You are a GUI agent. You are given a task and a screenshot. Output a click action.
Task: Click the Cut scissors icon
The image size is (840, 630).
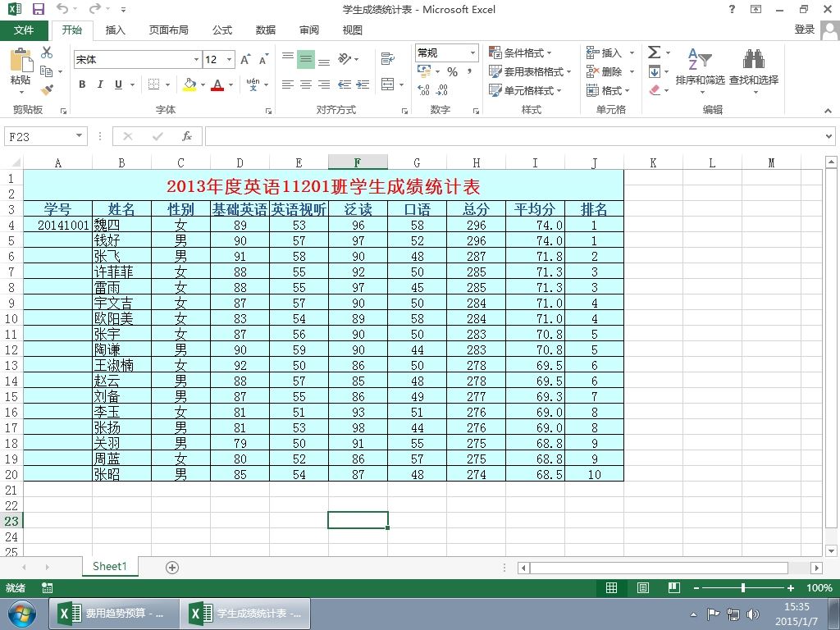pyautogui.click(x=47, y=52)
